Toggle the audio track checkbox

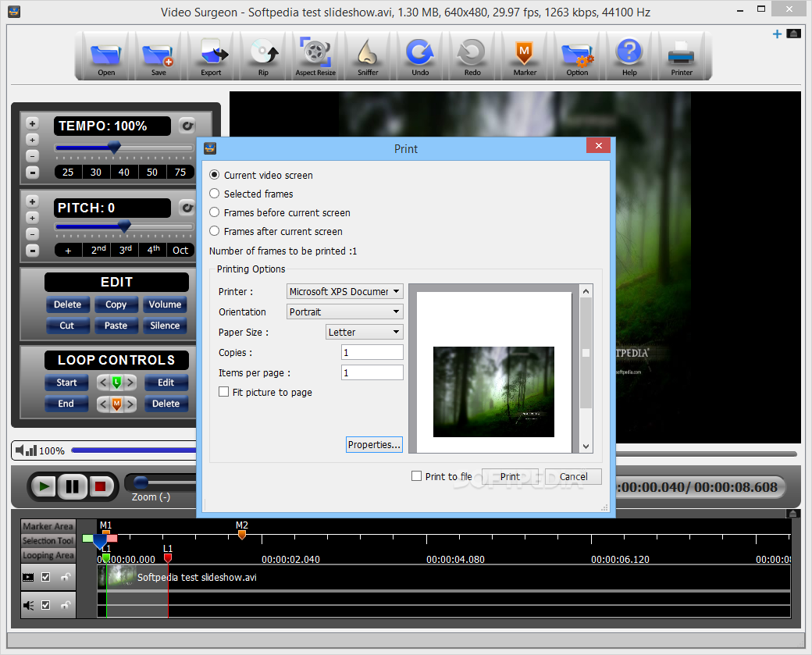(x=45, y=605)
